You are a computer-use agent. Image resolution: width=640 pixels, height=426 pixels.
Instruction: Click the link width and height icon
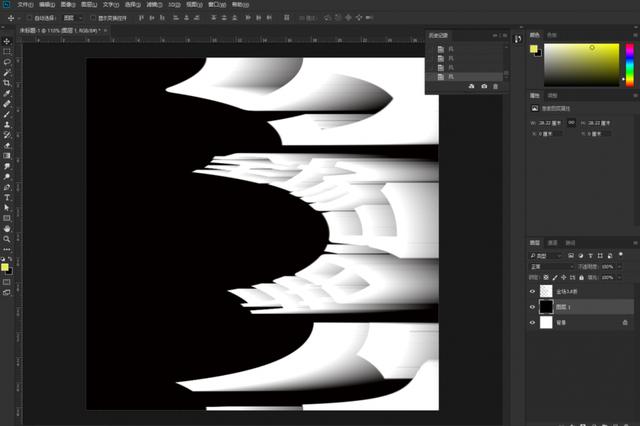coord(571,121)
